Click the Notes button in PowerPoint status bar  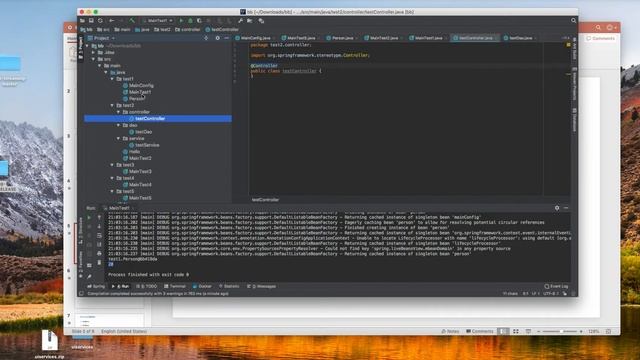(x=451, y=331)
